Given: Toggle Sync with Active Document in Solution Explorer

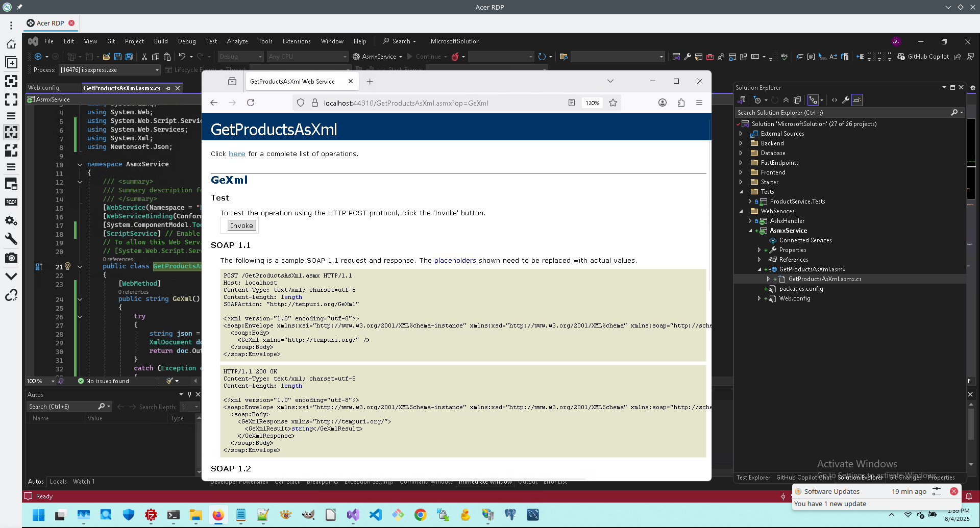Looking at the screenshot, I should [813, 100].
